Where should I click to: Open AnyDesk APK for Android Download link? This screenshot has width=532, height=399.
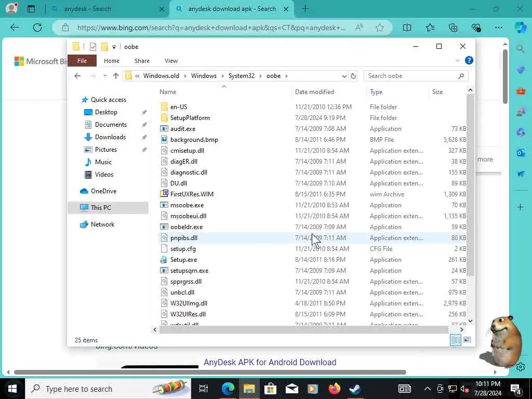[x=270, y=362]
